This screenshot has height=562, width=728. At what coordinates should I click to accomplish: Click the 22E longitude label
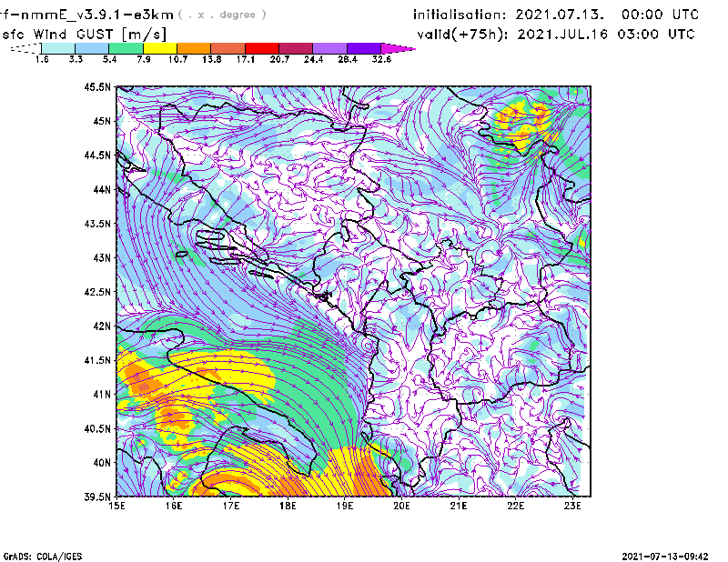(x=516, y=506)
